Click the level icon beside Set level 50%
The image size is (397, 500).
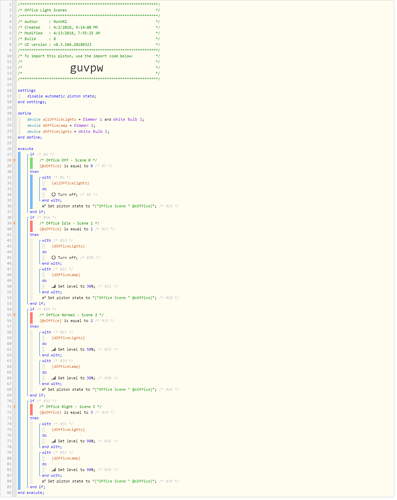[x=54, y=350]
